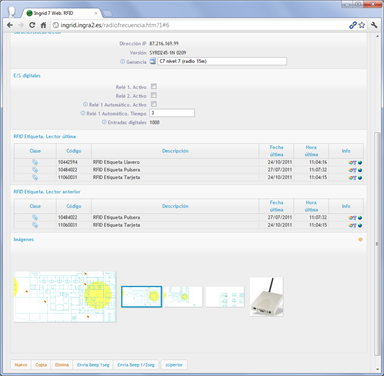Reload the page with the browser refresh icon
This screenshot has width=384, height=376.
coord(32,25)
